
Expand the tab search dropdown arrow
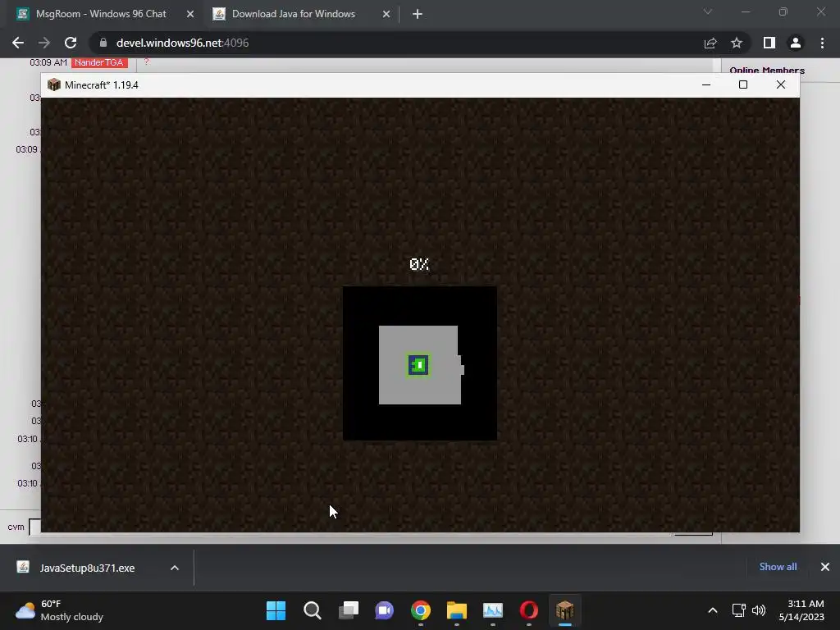tap(708, 11)
